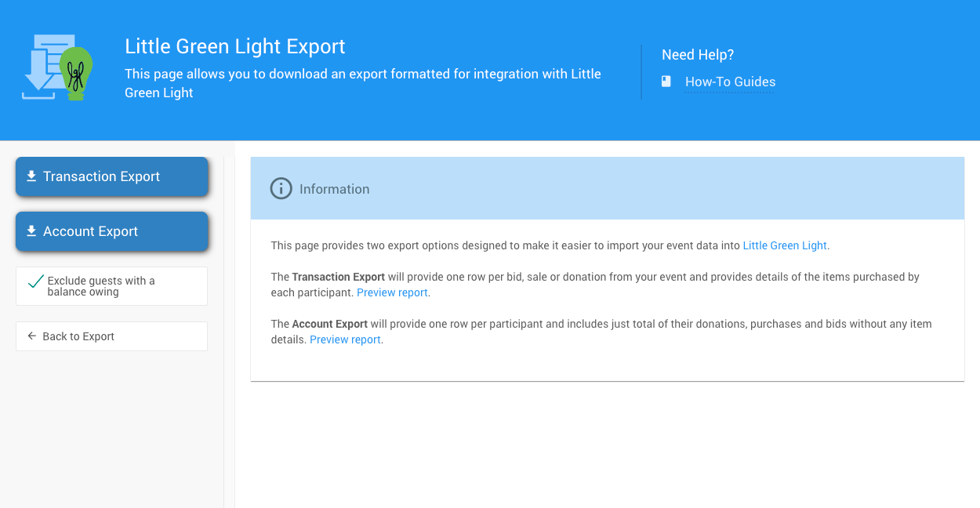Click the circled information icon
Viewport: 980px width, 508px height.
coord(281,189)
